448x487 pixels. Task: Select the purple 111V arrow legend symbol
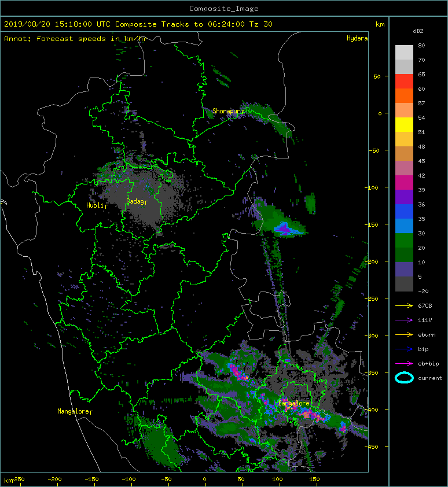(x=404, y=320)
